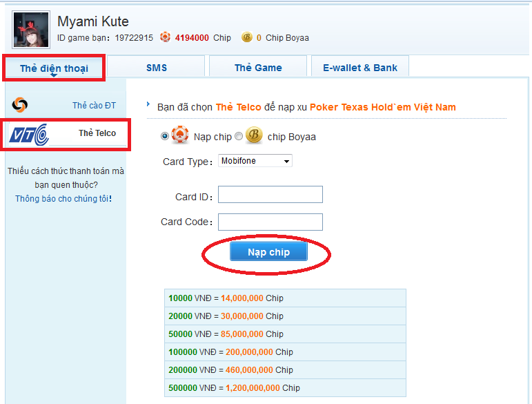Screen dimensions: 532x404
Task: Focus the Card Code input field
Action: click(270, 222)
